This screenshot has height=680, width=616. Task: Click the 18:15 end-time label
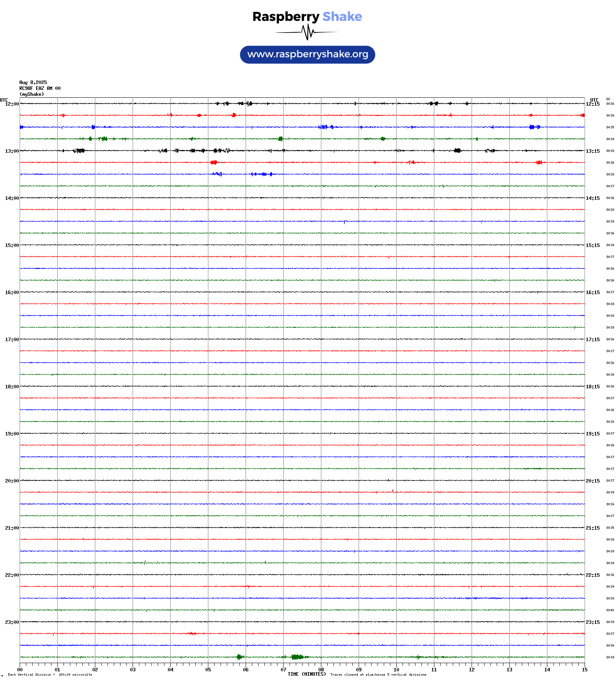592,387
